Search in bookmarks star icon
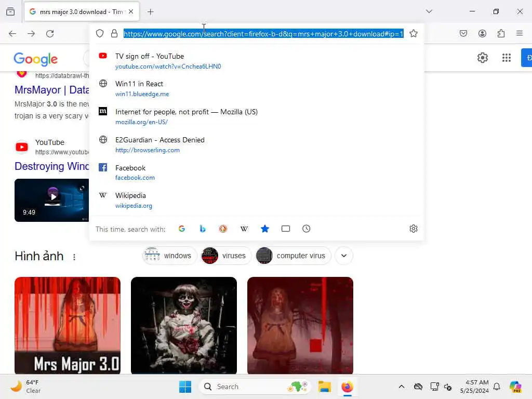 tap(265, 229)
